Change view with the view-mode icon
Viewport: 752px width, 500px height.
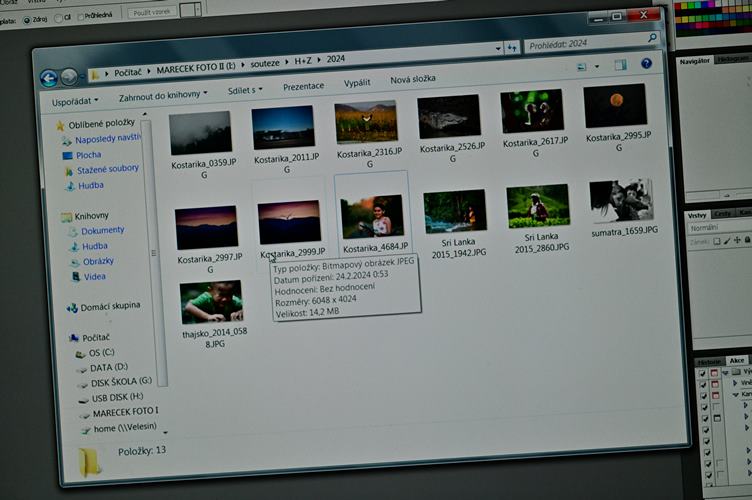click(582, 67)
